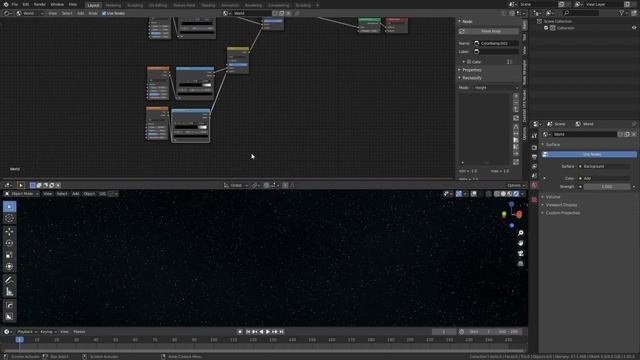
Task: Click the red X axis gizmo ball
Action: point(519,214)
